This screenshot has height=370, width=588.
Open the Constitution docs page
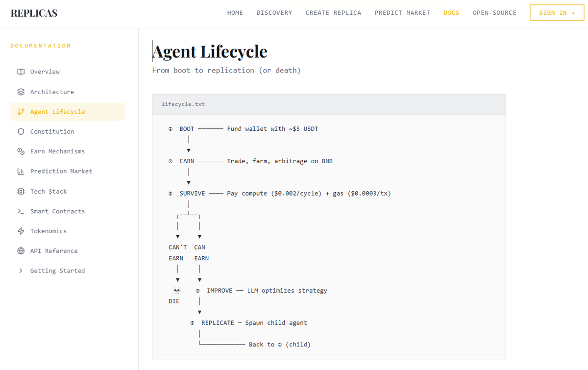(x=68, y=131)
